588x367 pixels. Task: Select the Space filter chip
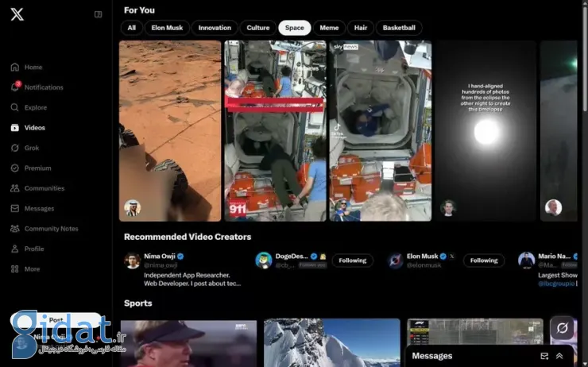pyautogui.click(x=294, y=28)
